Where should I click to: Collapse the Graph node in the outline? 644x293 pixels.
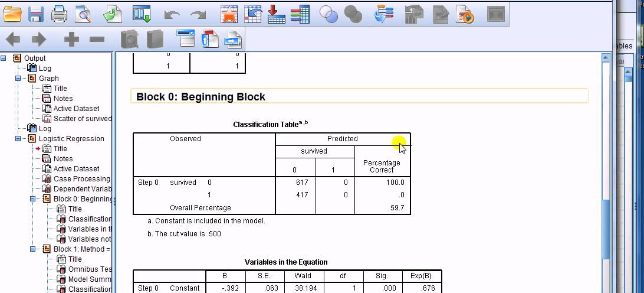pyautogui.click(x=18, y=78)
